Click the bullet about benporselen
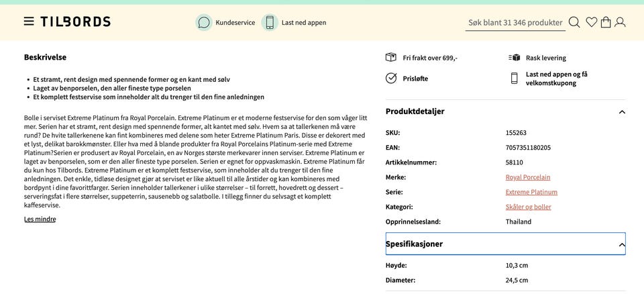 [x=112, y=89]
